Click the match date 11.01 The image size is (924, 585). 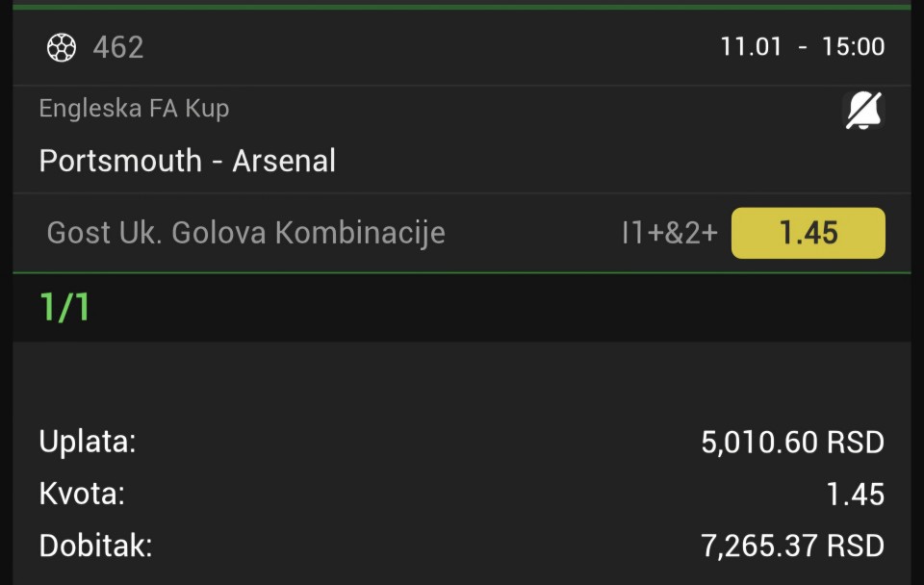point(751,47)
